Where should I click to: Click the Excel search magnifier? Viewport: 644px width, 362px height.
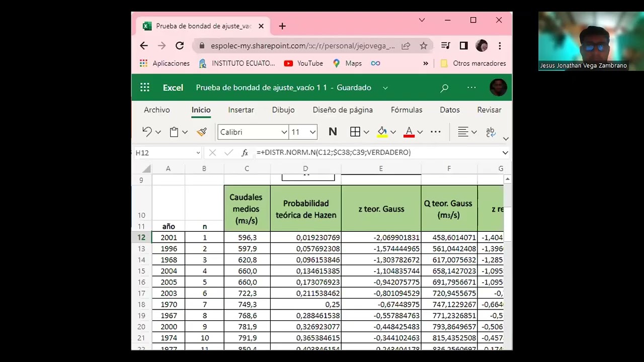(444, 88)
